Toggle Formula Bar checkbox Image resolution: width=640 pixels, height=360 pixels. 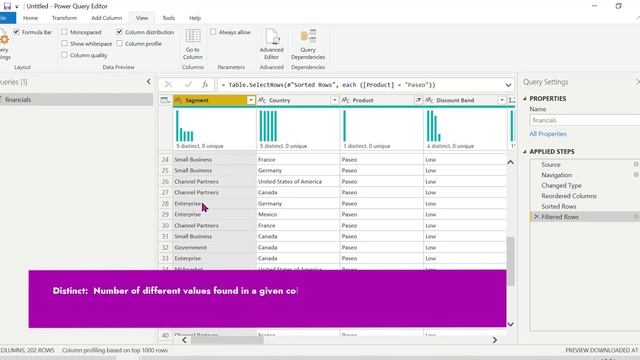(x=16, y=32)
